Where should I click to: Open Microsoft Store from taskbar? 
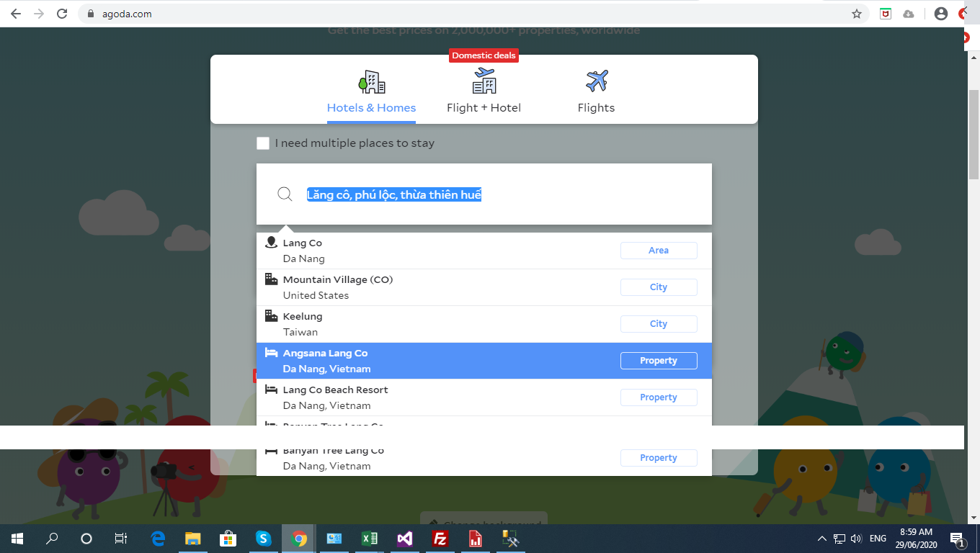pyautogui.click(x=228, y=539)
